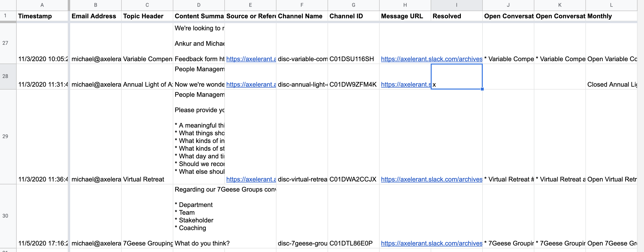Select 7Geese Grouping topic cell
This screenshot has width=644, height=252.
pyautogui.click(x=147, y=216)
